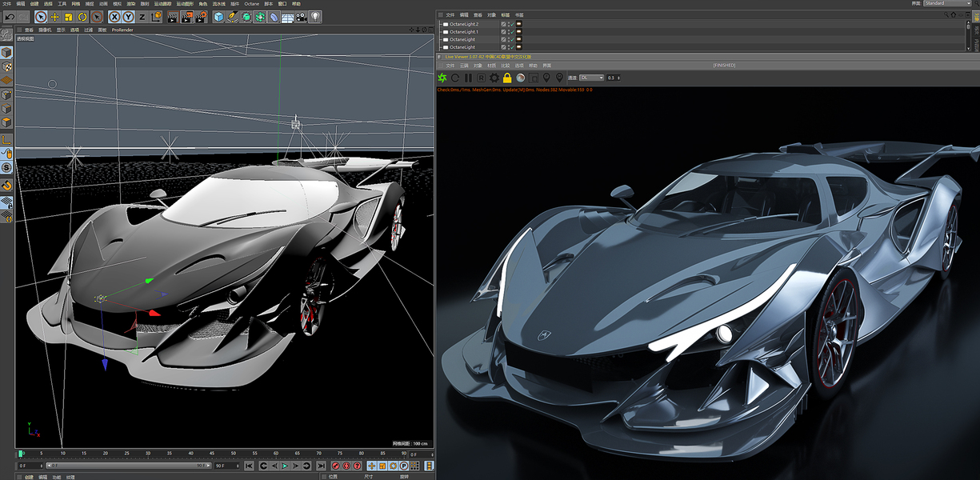Click the greyed-out Redo arrow

click(x=23, y=17)
